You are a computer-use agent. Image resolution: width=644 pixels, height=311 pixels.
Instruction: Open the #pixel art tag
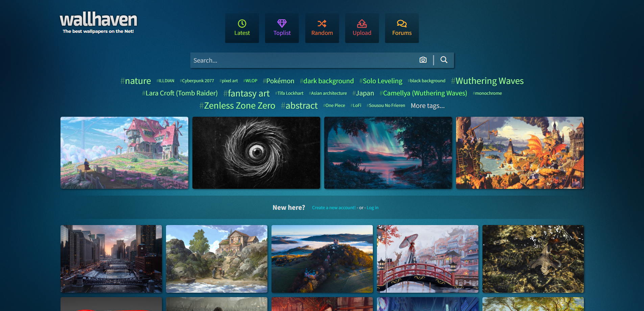[x=229, y=81]
